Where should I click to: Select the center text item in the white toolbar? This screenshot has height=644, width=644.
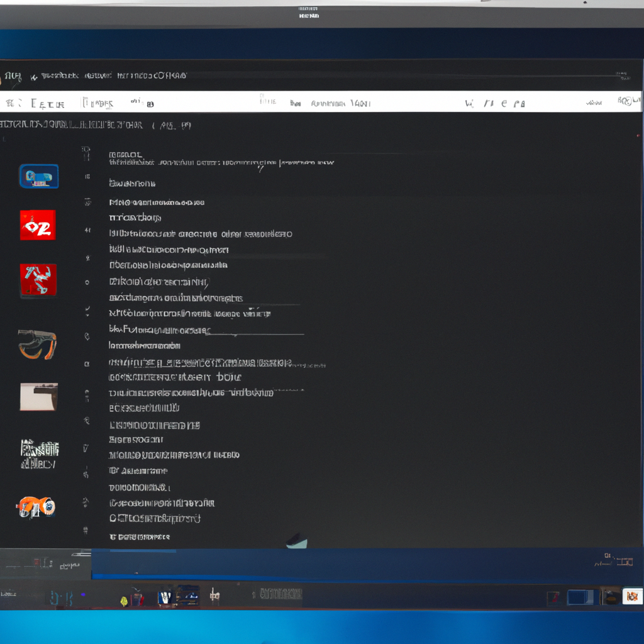click(x=340, y=103)
